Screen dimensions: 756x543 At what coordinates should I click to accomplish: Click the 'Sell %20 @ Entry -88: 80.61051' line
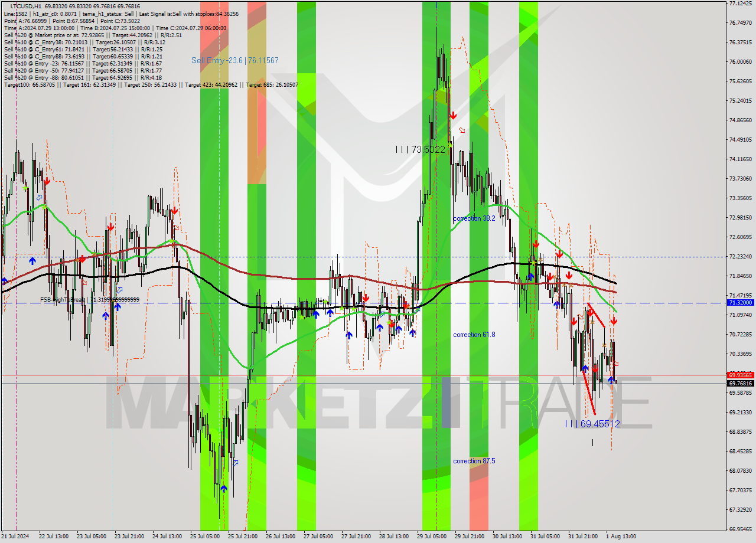pos(83,77)
